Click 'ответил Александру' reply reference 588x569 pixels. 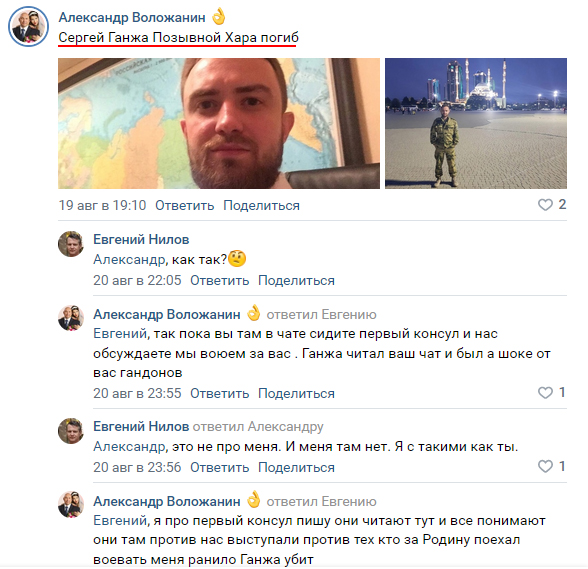pyautogui.click(x=258, y=426)
